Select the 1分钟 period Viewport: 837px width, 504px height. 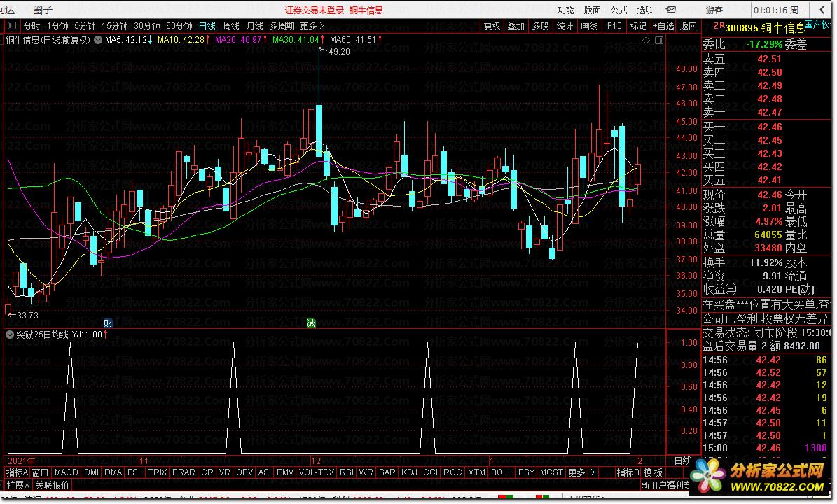pos(57,26)
